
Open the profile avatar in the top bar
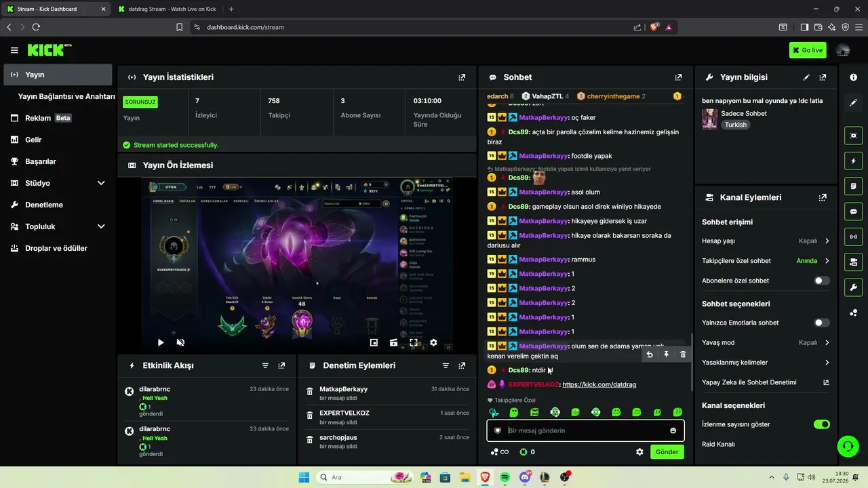point(843,50)
